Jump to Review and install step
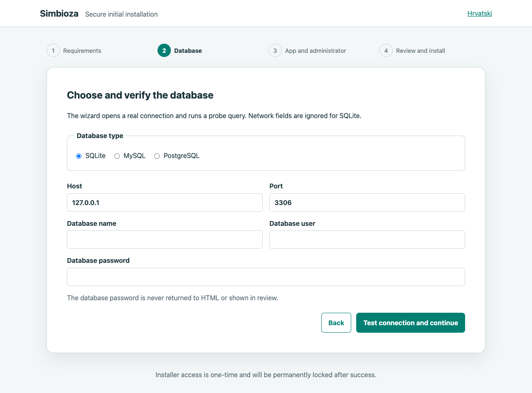Viewport: 532px width, 393px height. pyautogui.click(x=412, y=50)
